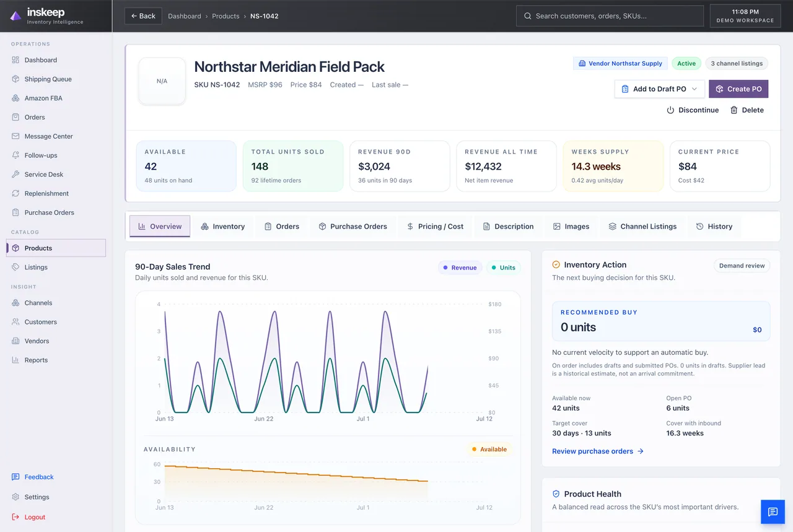Click the inskeep logo icon
Image resolution: width=793 pixels, height=532 pixels.
tap(15, 16)
